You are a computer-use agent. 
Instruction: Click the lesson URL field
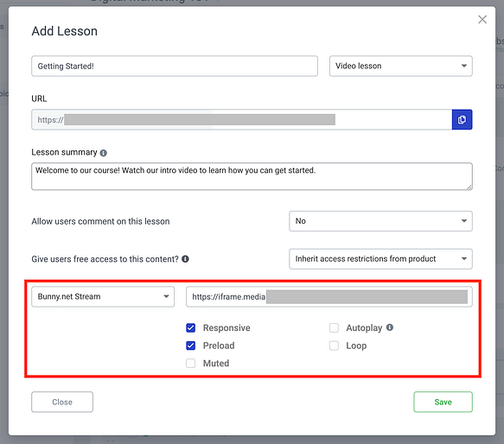pyautogui.click(x=242, y=119)
